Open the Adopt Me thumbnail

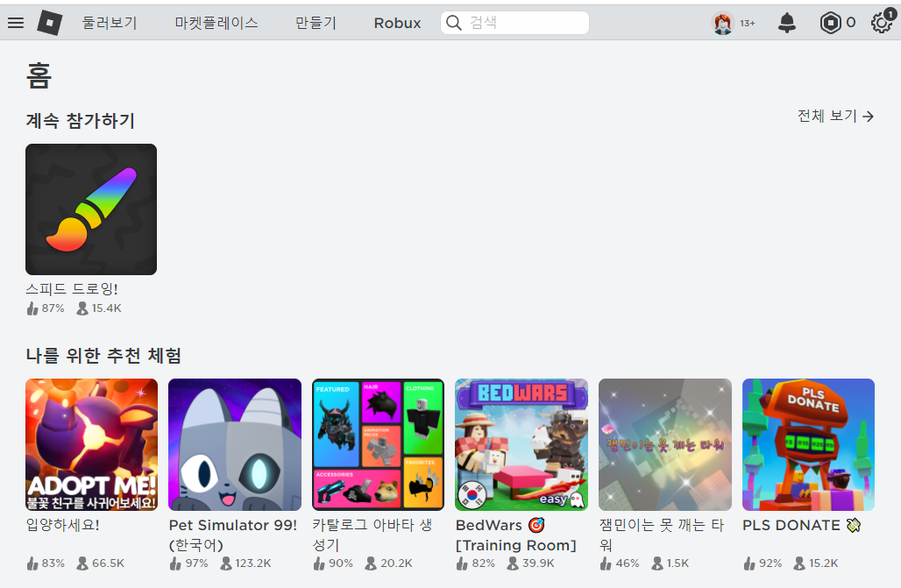91,444
